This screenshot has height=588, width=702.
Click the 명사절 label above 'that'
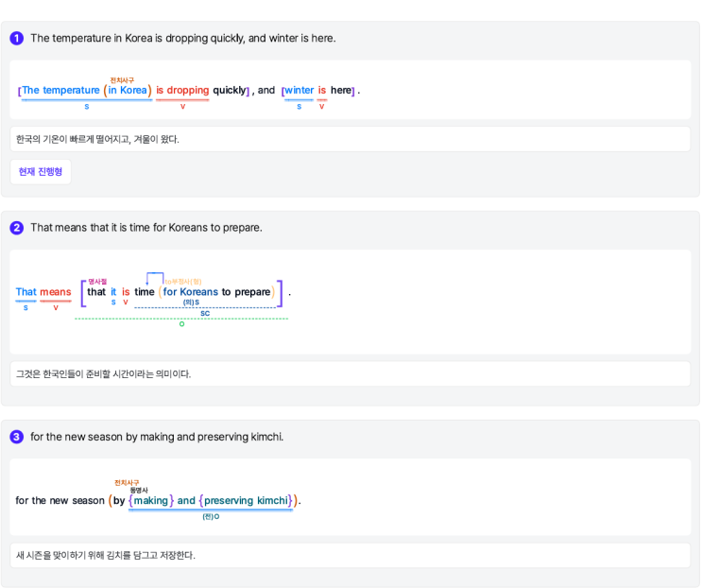click(x=97, y=281)
